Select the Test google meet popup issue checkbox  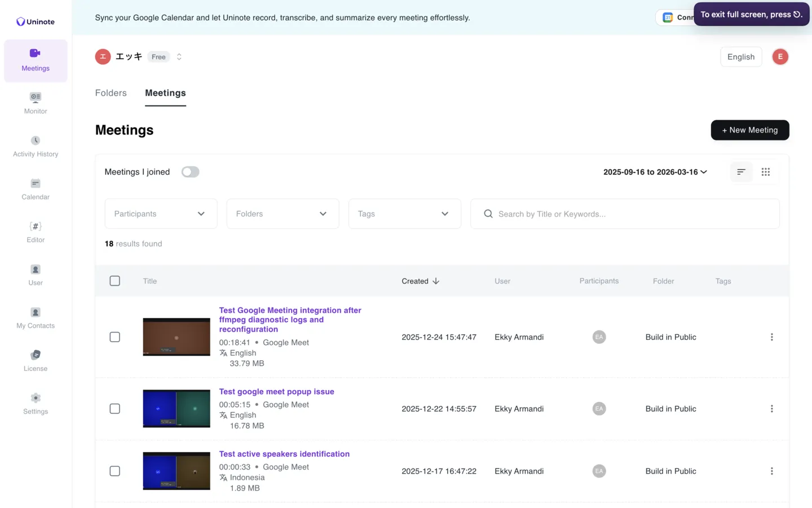[x=115, y=409]
